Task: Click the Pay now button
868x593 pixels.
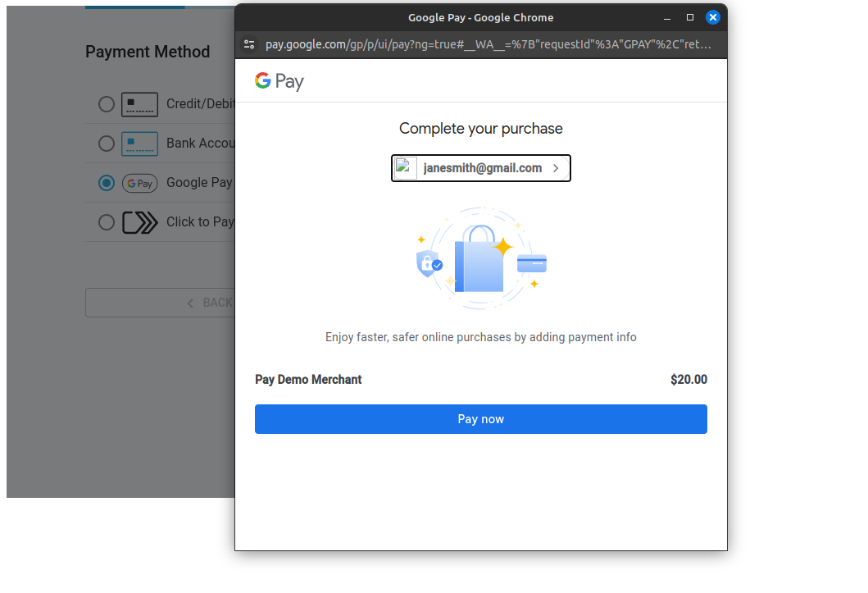Action: point(480,419)
